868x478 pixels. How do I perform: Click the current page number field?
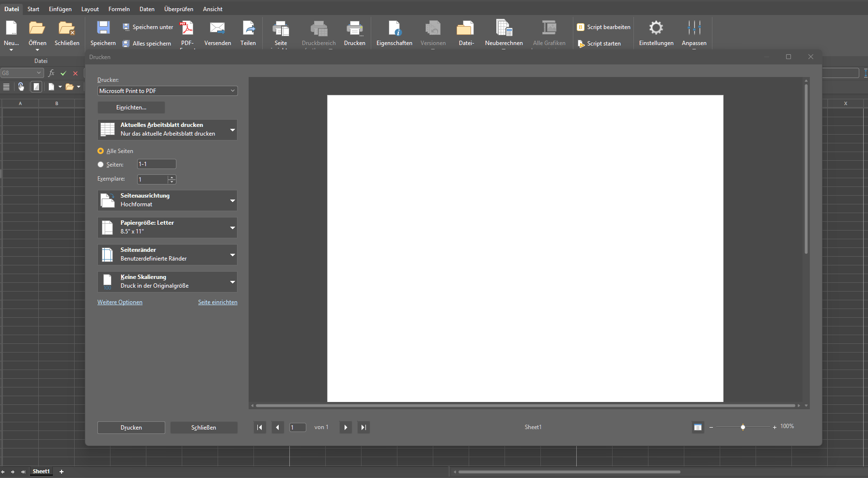pyautogui.click(x=298, y=427)
